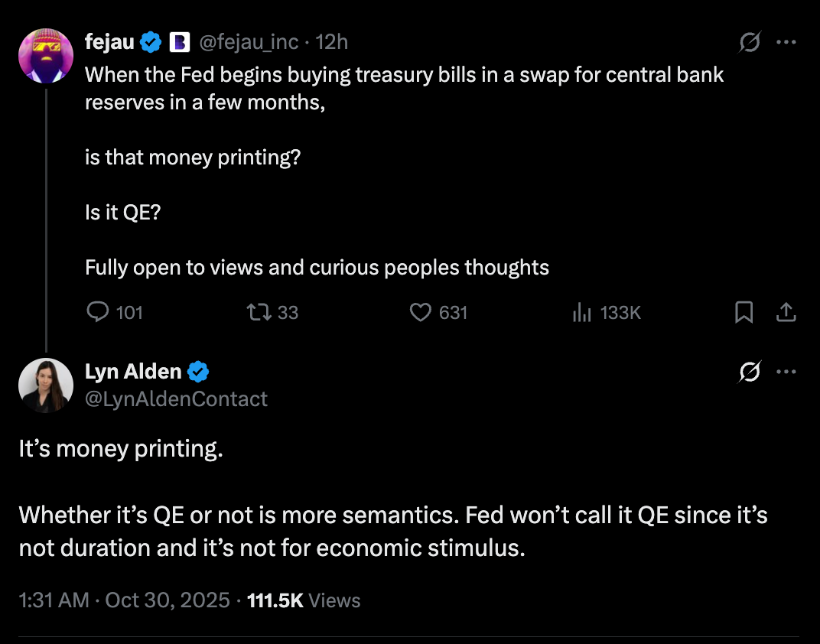Bookmark fejau's post
Image resolution: width=820 pixels, height=644 pixels.
click(744, 312)
